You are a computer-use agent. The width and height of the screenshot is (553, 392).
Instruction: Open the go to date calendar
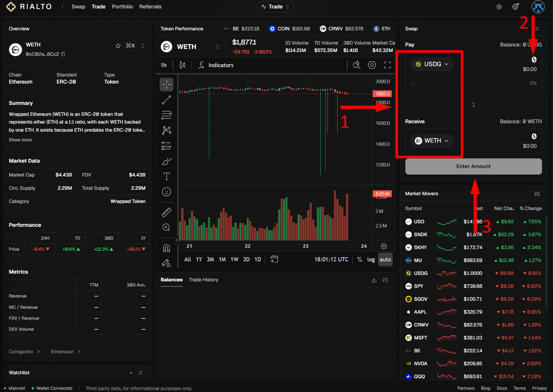coord(274,259)
